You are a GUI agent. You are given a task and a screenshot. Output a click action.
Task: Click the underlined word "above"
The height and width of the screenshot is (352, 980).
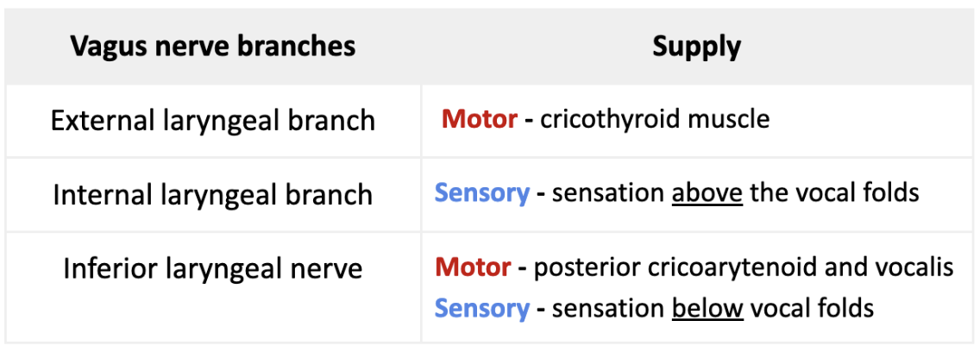[707, 192]
